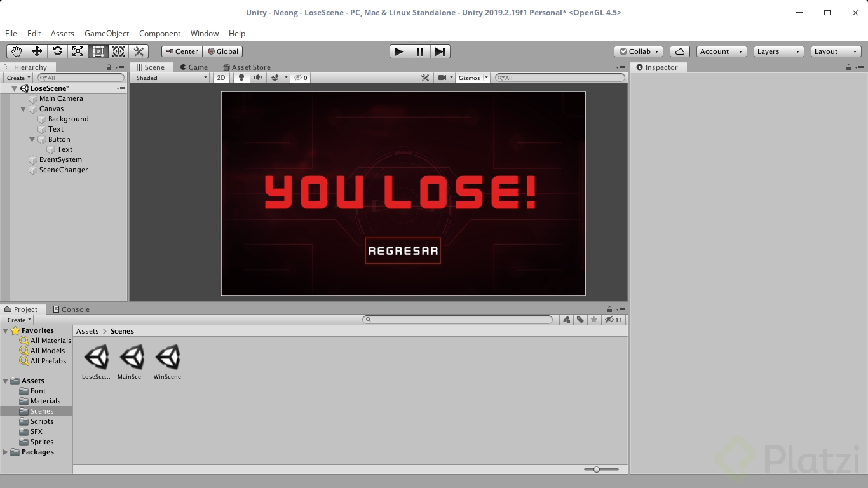Switch to the Game tab
This screenshot has height=488, width=868.
click(x=194, y=67)
